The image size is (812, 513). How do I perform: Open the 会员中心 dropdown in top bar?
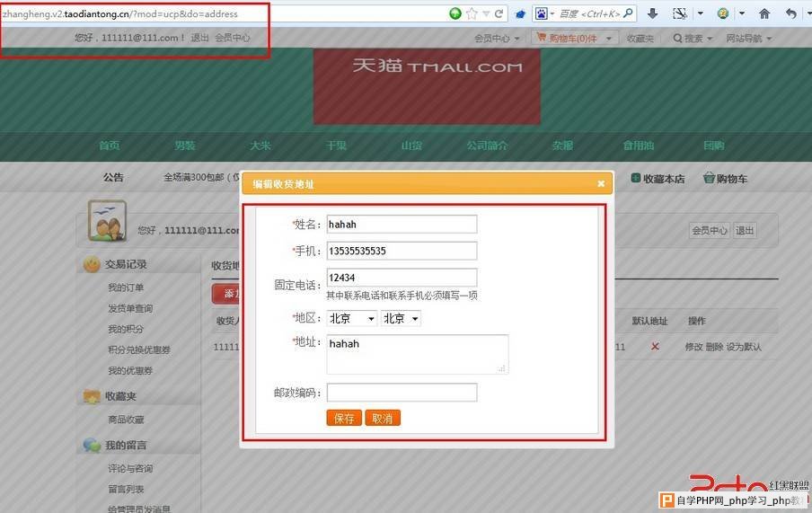point(497,39)
